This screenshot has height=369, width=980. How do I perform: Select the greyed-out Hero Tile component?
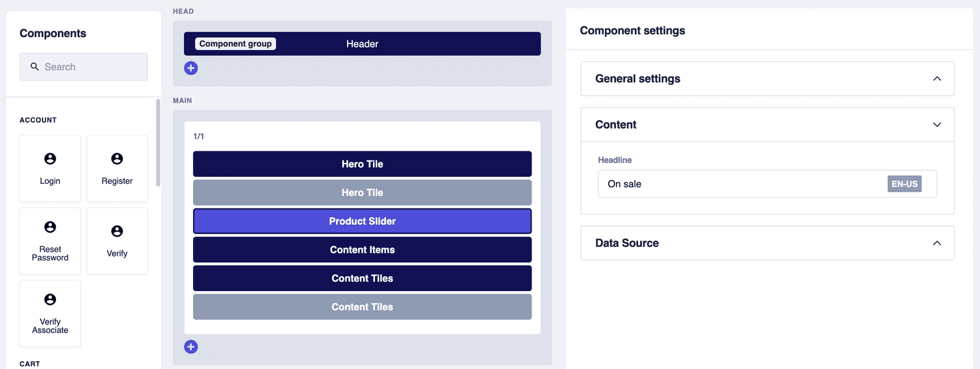pyautogui.click(x=362, y=193)
